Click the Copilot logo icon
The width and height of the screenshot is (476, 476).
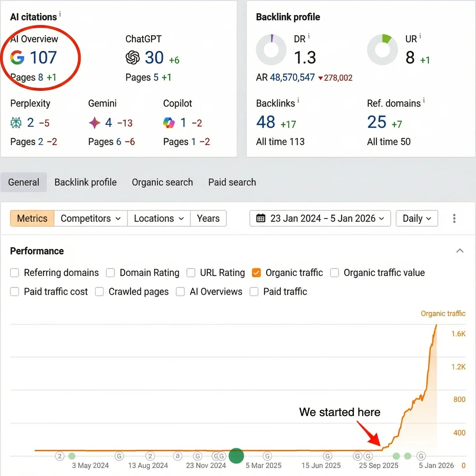[x=169, y=123]
